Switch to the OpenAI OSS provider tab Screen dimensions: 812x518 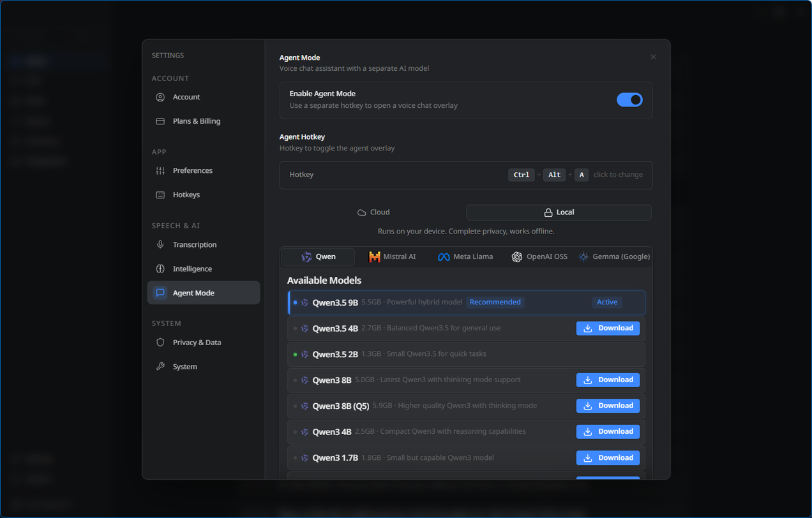point(539,256)
